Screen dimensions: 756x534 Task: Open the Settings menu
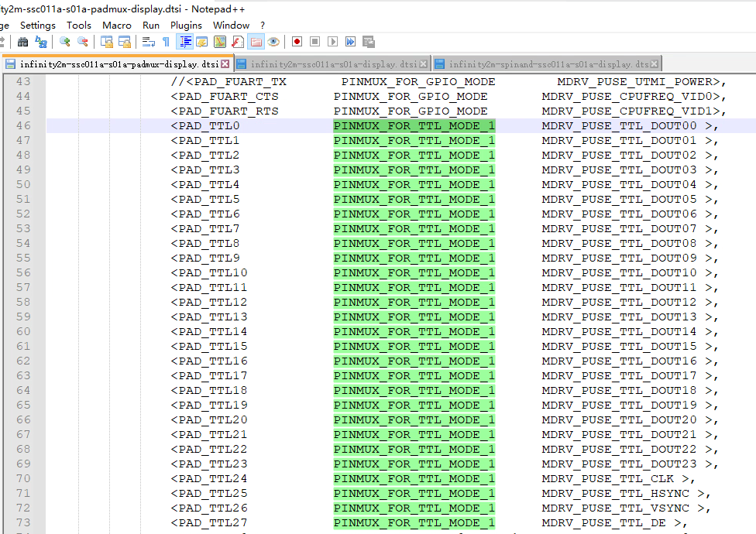click(x=38, y=26)
